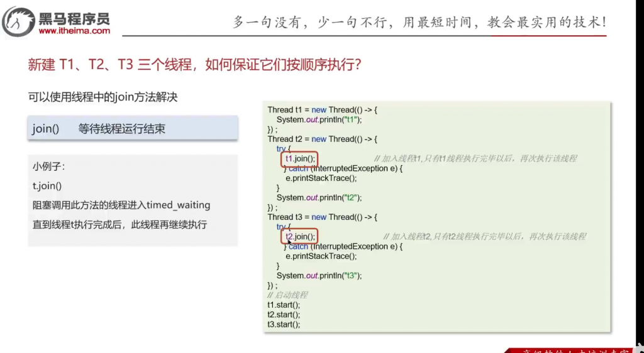This screenshot has width=644, height=353.
Task: Click the 黑马程序员 horse logo icon
Action: click(19, 21)
